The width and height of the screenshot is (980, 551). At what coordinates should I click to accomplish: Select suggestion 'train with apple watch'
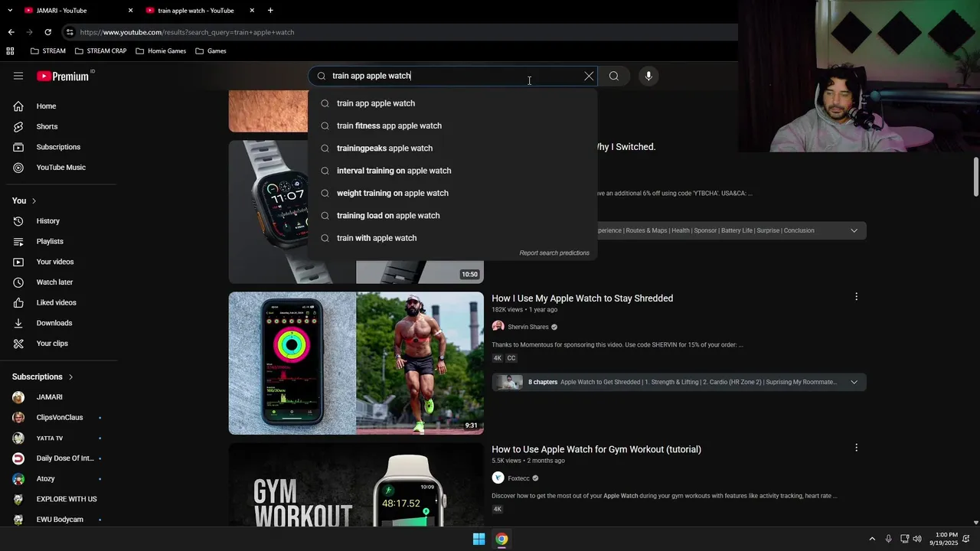coord(452,238)
